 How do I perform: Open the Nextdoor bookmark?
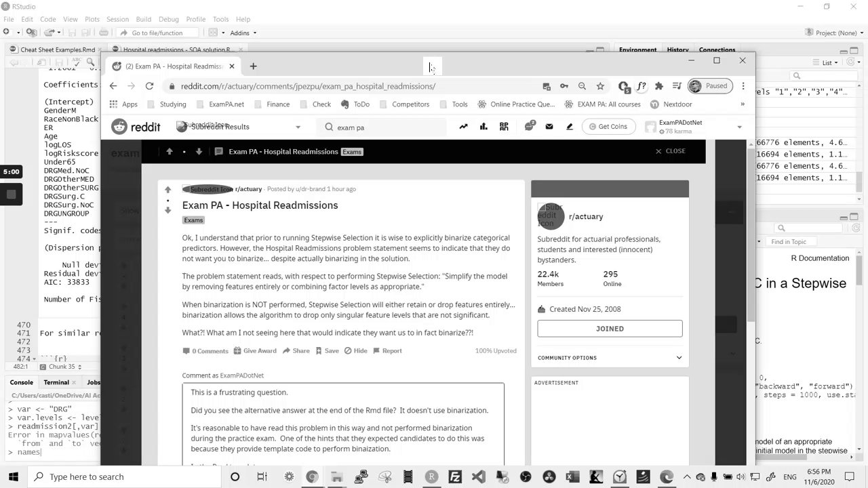click(x=671, y=104)
